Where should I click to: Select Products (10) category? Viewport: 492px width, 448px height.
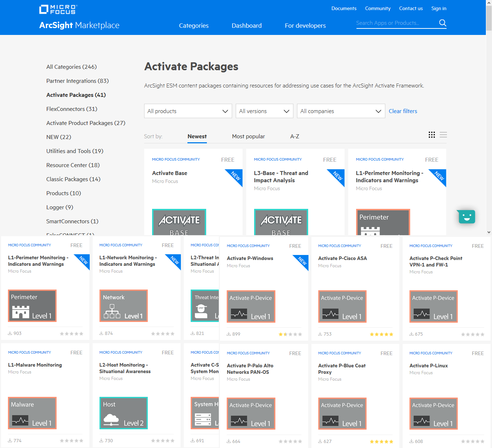pos(63,193)
